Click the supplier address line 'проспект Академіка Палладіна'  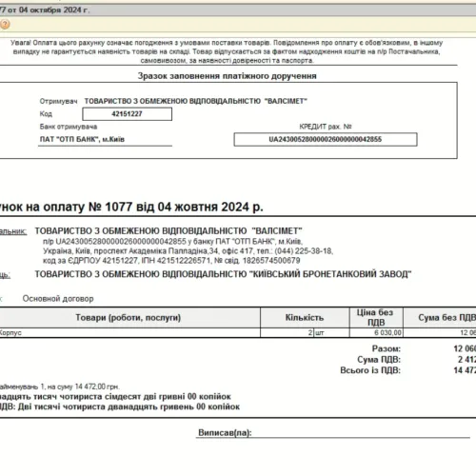click(151, 251)
